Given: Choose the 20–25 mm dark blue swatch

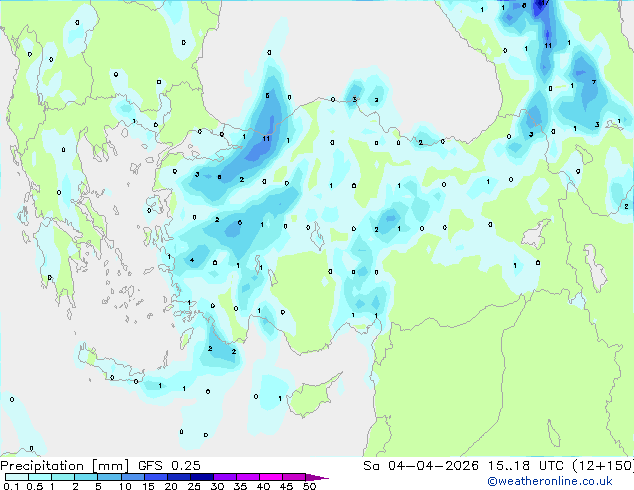Looking at the screenshot, I should 178,477.
